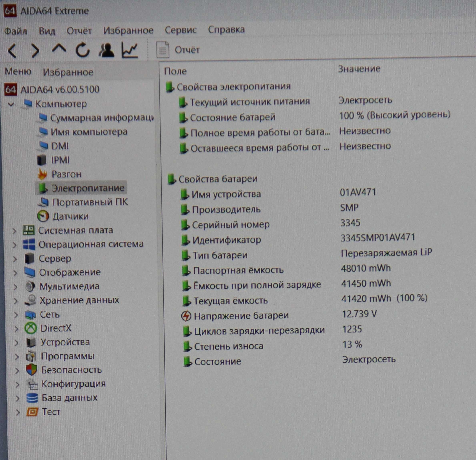
Task: Open Имя компьютера in the tree
Action: (89, 132)
